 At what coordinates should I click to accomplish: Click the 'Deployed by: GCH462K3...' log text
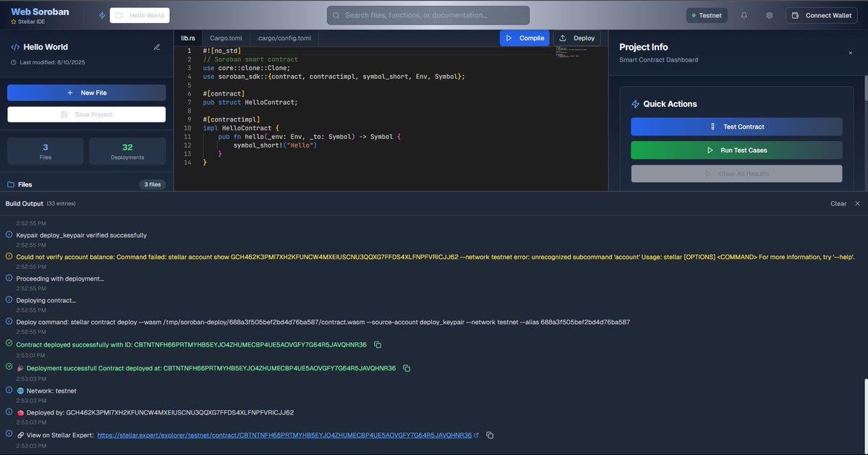point(160,412)
